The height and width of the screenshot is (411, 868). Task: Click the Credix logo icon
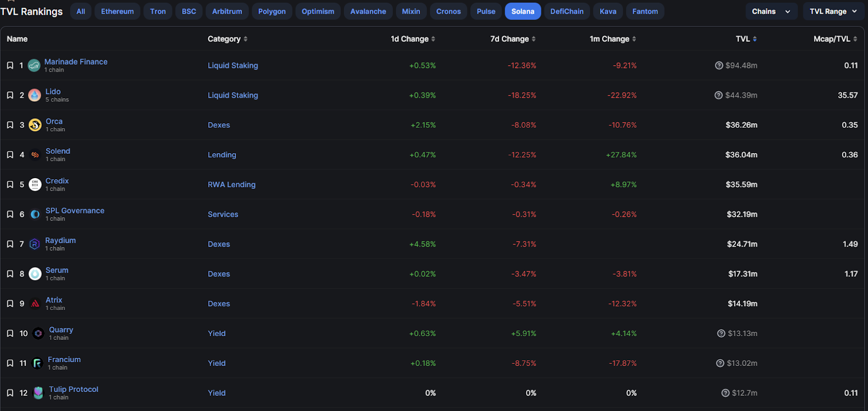coord(35,185)
